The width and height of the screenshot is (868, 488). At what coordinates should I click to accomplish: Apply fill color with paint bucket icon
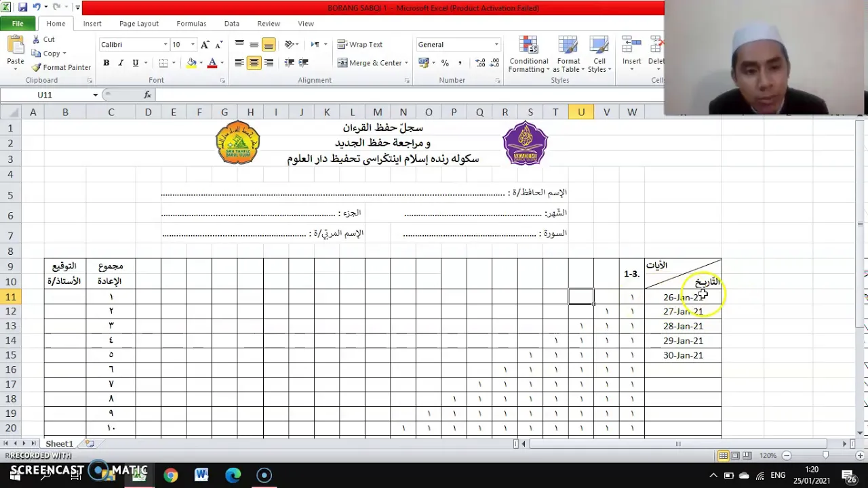coord(191,63)
